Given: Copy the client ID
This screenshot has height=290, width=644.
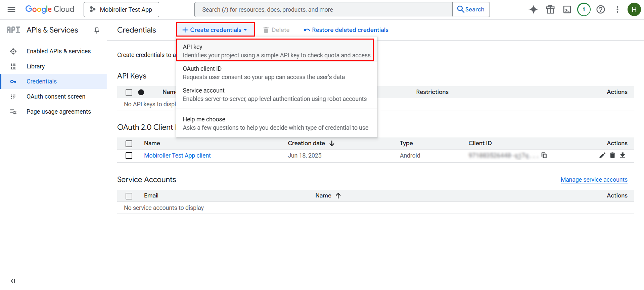Looking at the screenshot, I should pyautogui.click(x=544, y=155).
